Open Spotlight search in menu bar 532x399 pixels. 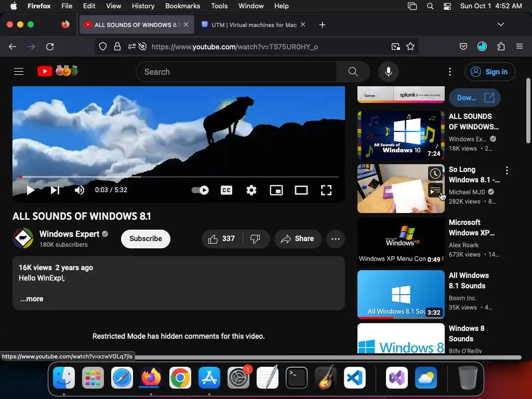430,6
